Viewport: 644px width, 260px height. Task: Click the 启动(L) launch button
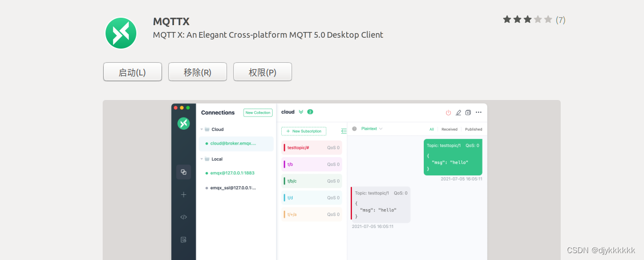tap(132, 72)
